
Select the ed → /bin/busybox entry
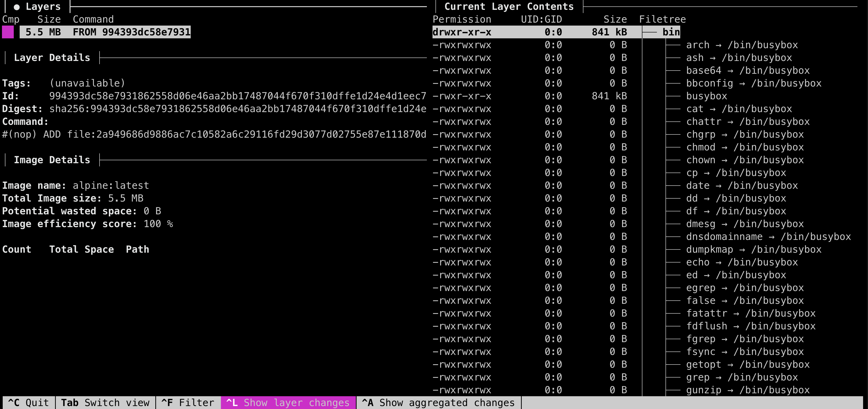(x=736, y=275)
